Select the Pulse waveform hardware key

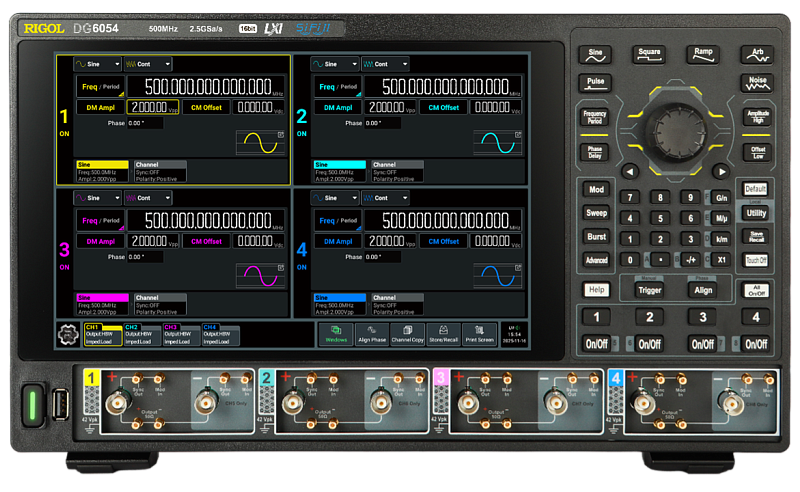tap(595, 83)
